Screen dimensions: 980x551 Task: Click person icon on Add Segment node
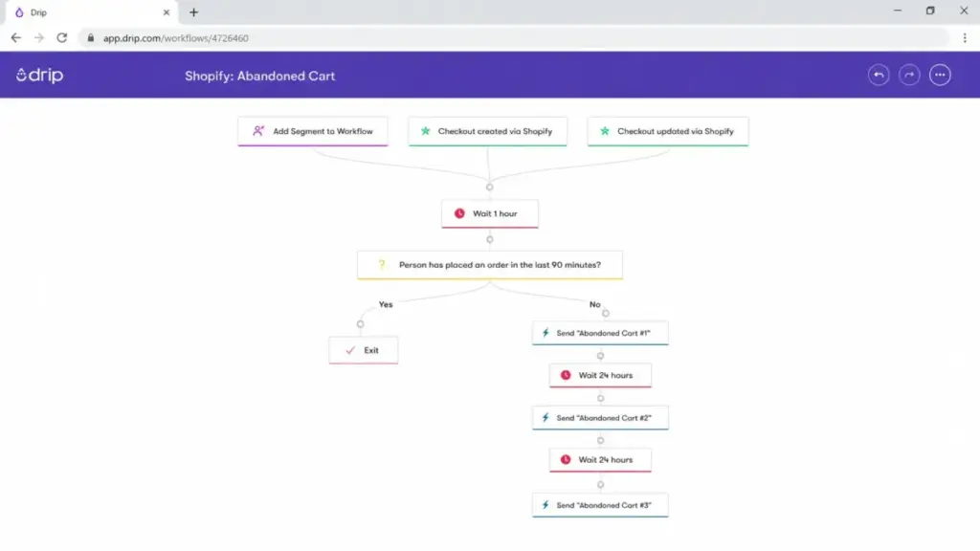pyautogui.click(x=258, y=130)
